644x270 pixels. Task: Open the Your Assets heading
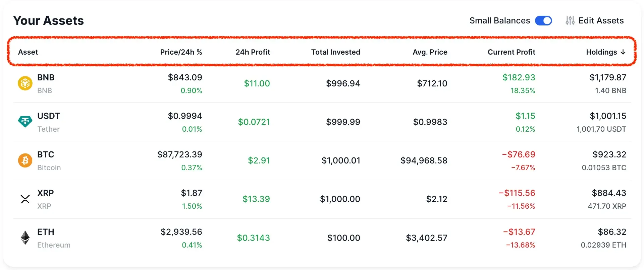[48, 20]
